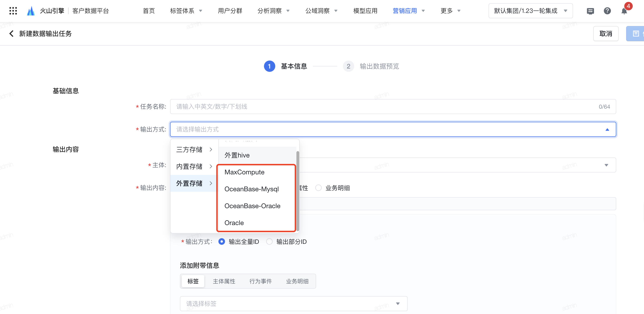The width and height of the screenshot is (644, 314).
Task: Switch to the 标签 tab
Action: pyautogui.click(x=193, y=281)
